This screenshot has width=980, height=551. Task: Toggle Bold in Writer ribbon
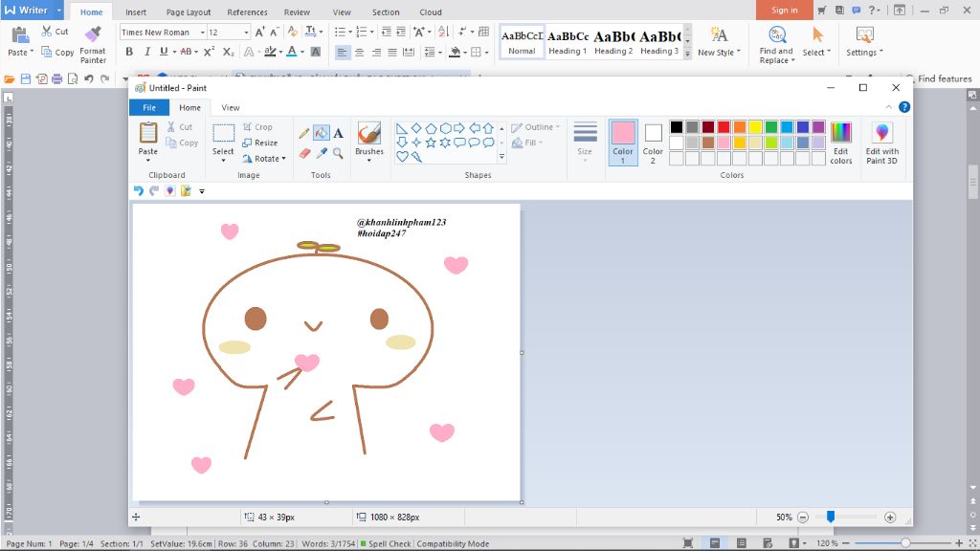pos(129,52)
